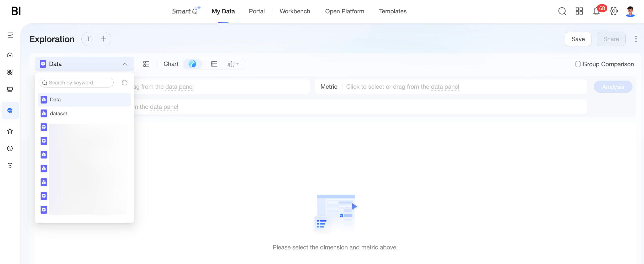The image size is (644, 264).
Task: Toggle the exploration side panel layout
Action: (89, 39)
